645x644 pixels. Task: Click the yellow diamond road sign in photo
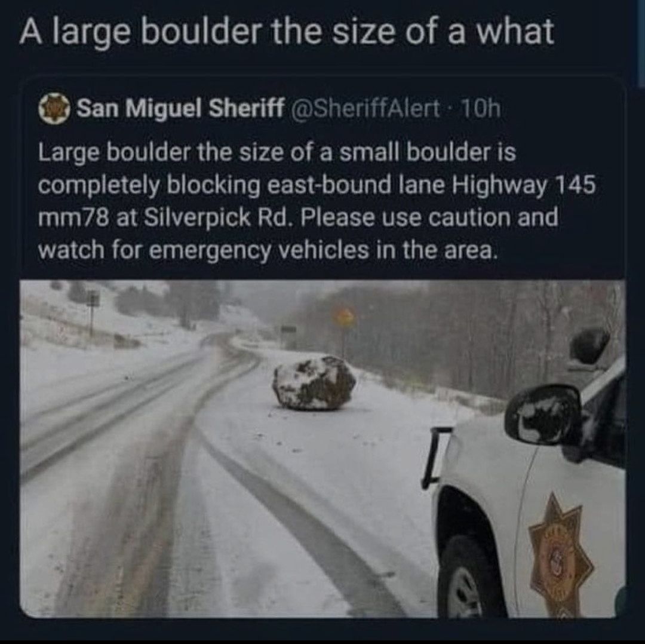tap(345, 317)
